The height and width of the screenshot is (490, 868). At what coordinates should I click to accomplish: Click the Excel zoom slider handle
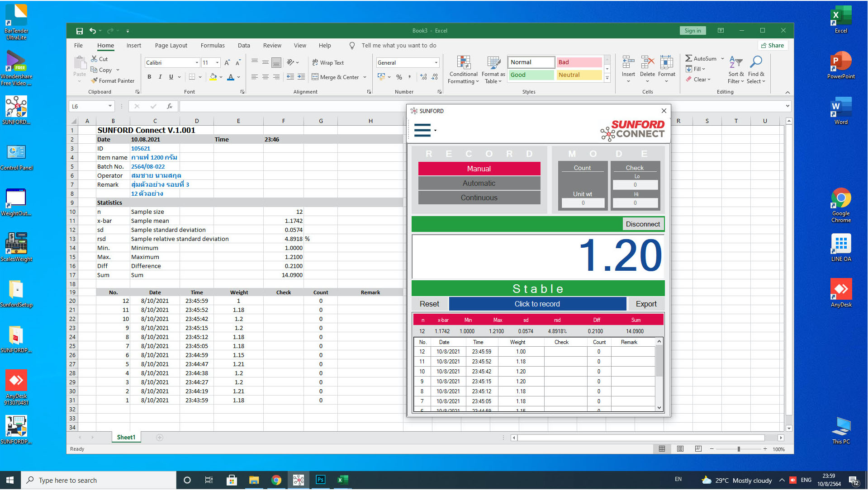(x=739, y=449)
